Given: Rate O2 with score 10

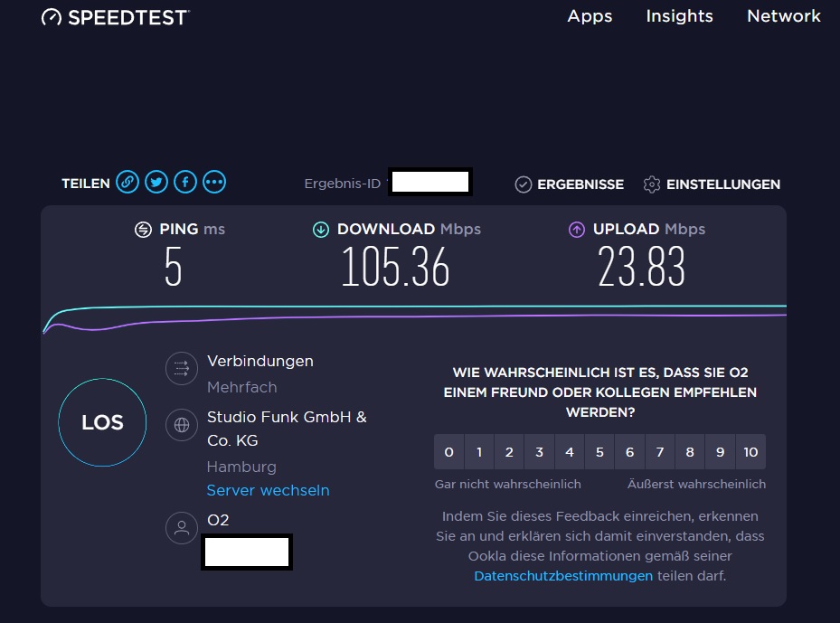Looking at the screenshot, I should [x=750, y=451].
